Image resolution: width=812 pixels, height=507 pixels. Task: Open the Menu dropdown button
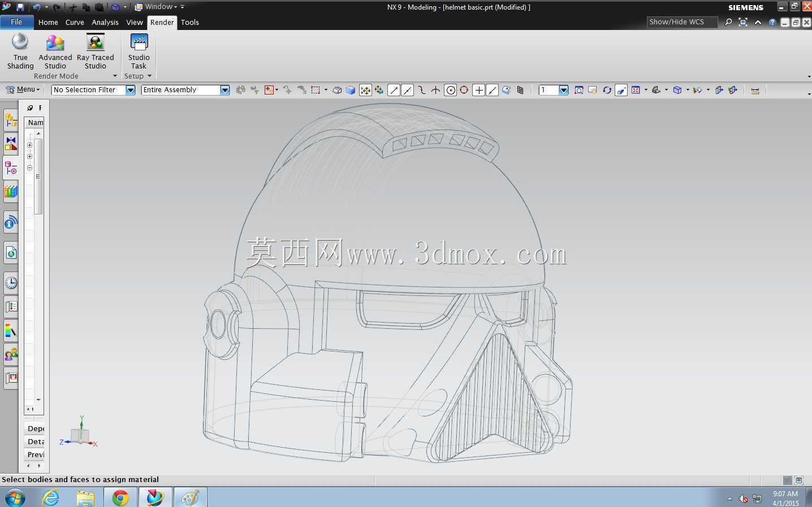pyautogui.click(x=23, y=90)
